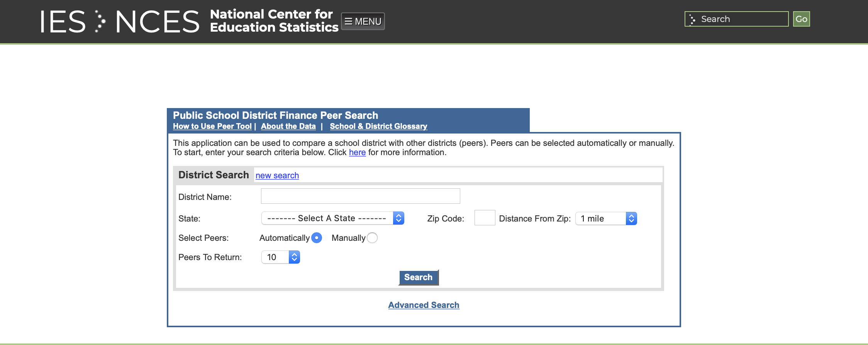The width and height of the screenshot is (868, 345).
Task: Open the Distance From Zip dropdown
Action: tap(606, 218)
